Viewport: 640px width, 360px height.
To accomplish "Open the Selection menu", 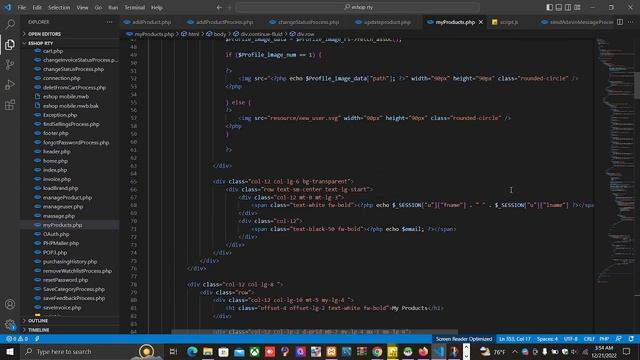I will (x=59, y=7).
